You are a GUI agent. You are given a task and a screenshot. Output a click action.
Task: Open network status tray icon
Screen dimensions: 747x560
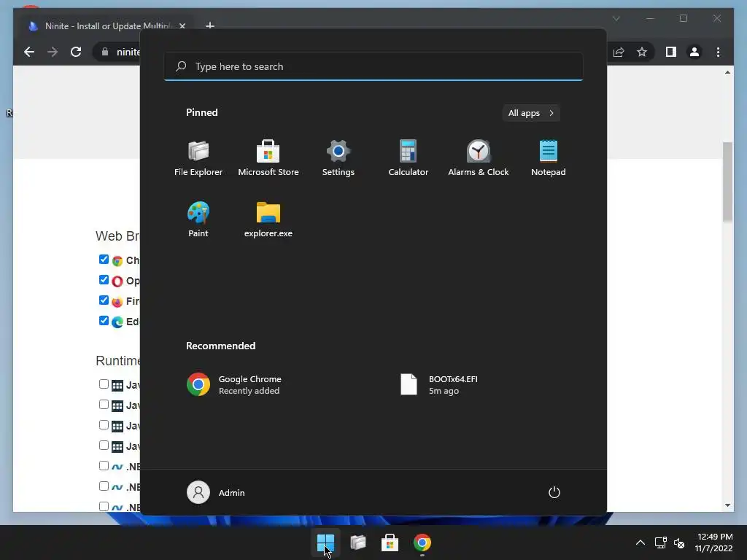pyautogui.click(x=660, y=542)
